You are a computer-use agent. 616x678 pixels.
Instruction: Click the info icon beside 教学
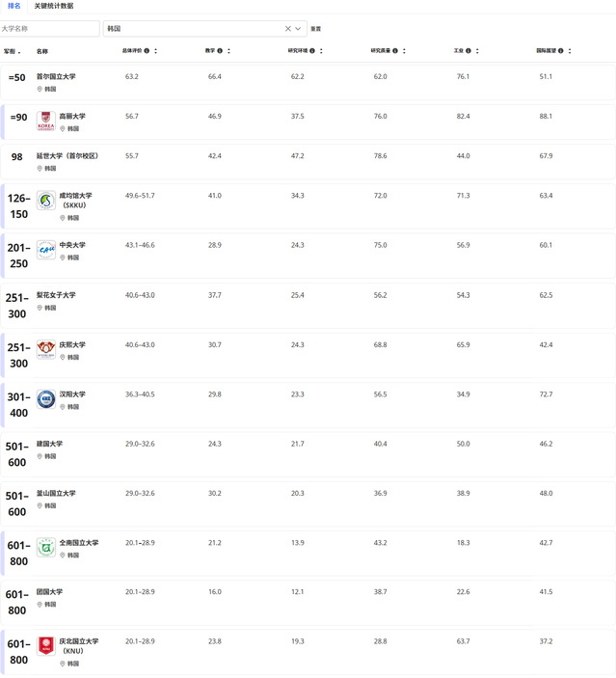220,51
